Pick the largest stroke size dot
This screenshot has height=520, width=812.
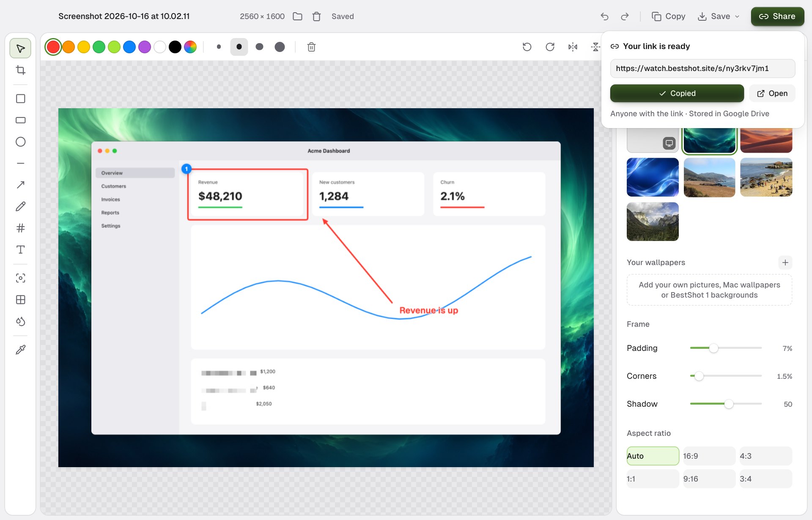tap(280, 47)
